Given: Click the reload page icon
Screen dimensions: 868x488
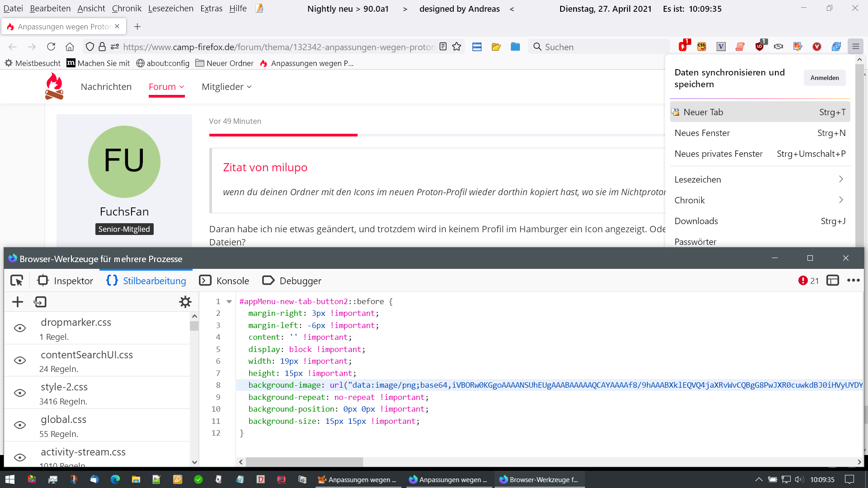Looking at the screenshot, I should (x=51, y=47).
